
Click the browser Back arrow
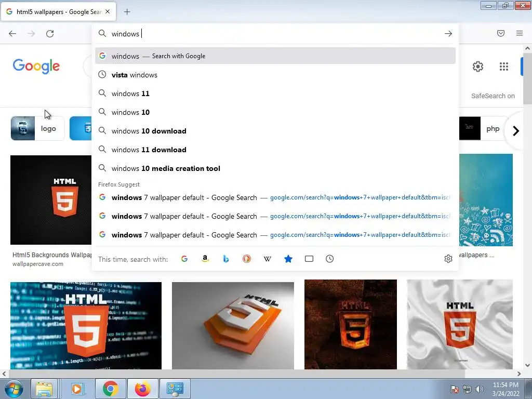12,34
